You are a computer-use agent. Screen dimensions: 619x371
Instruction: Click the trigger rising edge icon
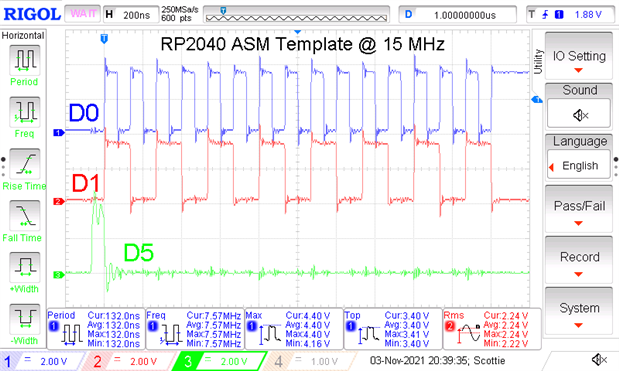pos(545,15)
